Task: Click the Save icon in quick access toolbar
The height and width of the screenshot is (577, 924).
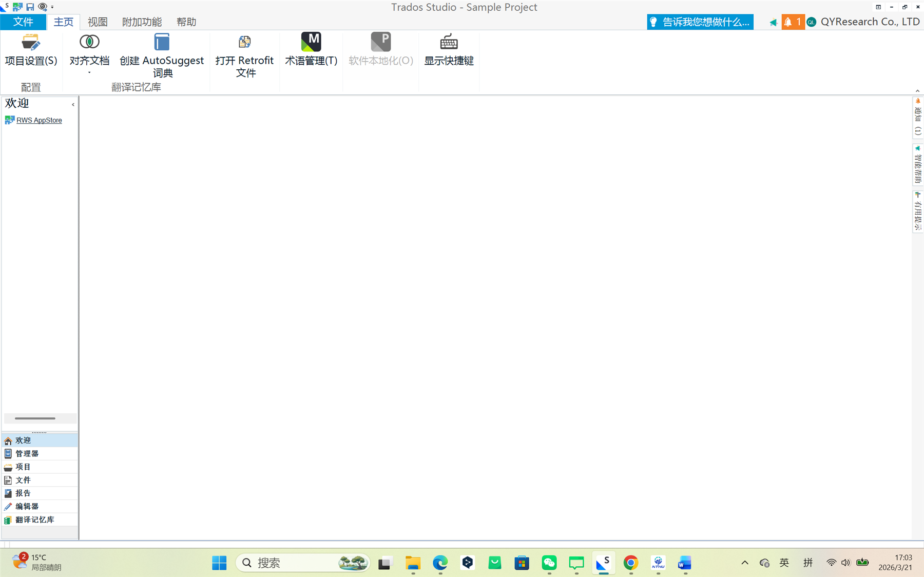Action: click(29, 7)
